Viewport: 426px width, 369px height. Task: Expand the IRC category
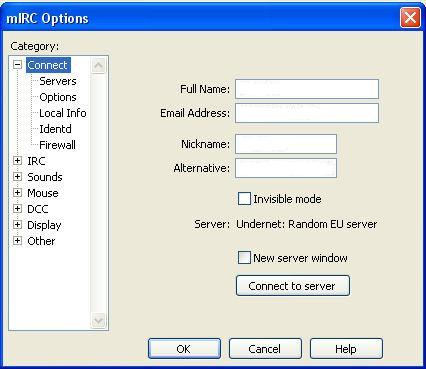pyautogui.click(x=17, y=161)
